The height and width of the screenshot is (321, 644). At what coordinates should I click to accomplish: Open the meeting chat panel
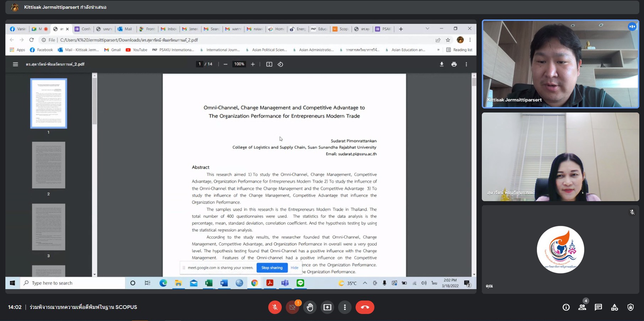[598, 307]
